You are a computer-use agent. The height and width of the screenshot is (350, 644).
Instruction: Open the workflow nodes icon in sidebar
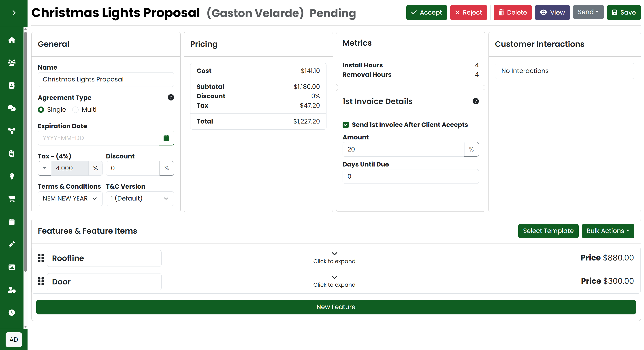point(12,131)
